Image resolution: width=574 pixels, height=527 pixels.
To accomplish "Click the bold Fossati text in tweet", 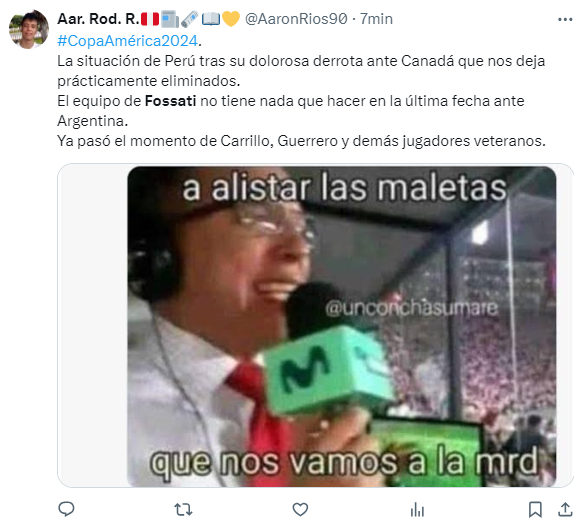I will pos(171,101).
